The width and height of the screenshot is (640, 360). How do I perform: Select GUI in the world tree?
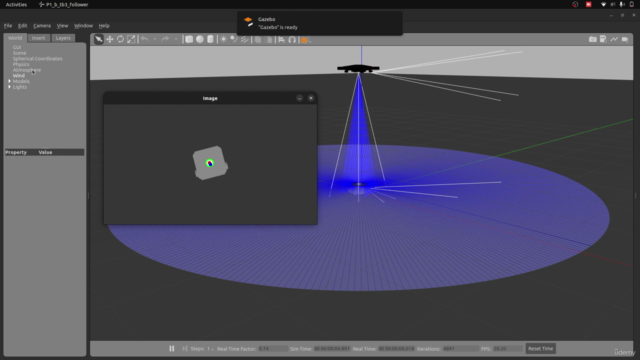pos(17,47)
